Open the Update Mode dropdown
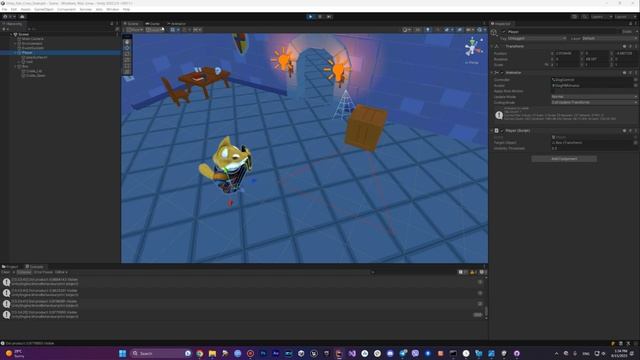This screenshot has width=640, height=360. [594, 97]
